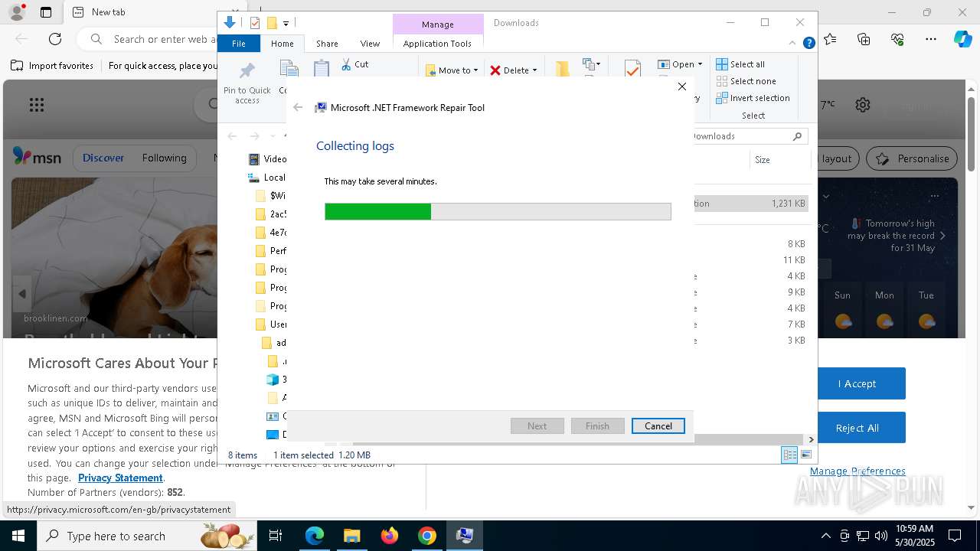Open the apps grid launcher in Edge page

(36, 105)
